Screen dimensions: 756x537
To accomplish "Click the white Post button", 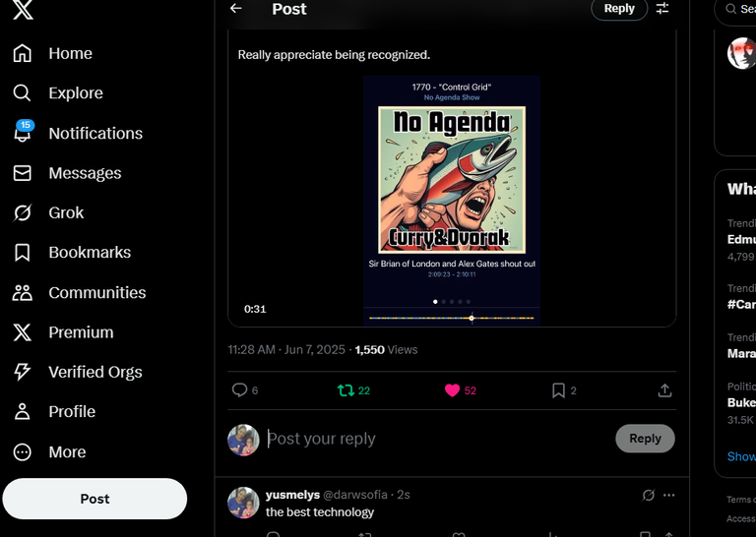I will (94, 499).
